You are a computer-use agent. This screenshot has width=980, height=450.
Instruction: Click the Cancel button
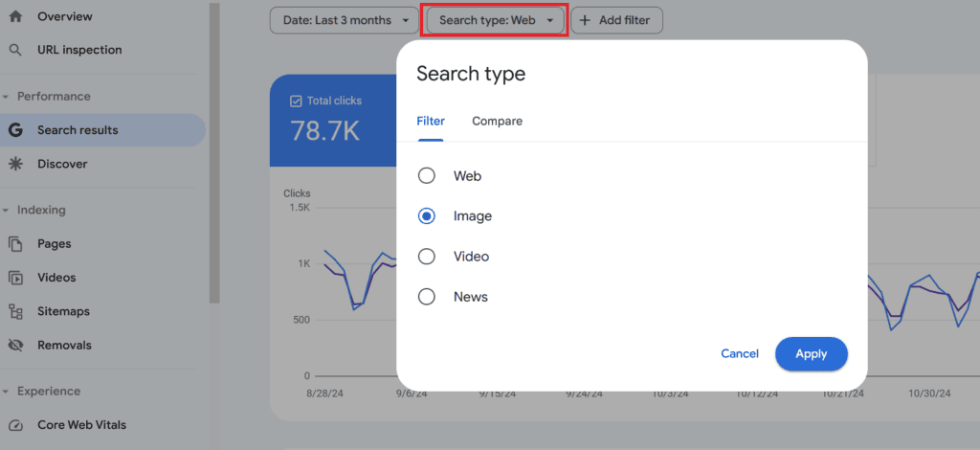click(x=740, y=353)
